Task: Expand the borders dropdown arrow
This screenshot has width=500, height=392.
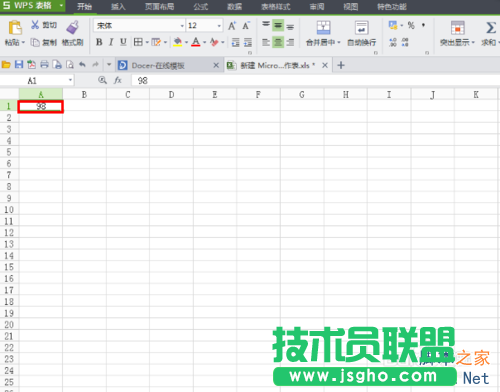Action: 147,42
